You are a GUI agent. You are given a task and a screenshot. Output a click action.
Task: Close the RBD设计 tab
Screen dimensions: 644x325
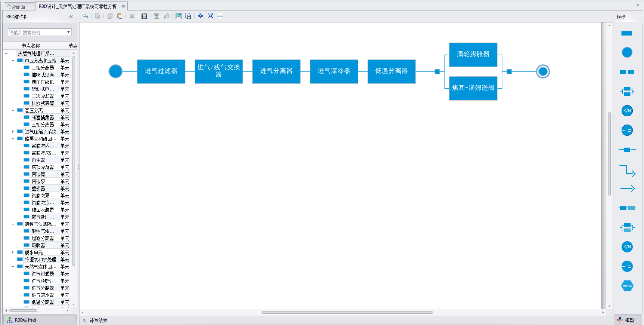[123, 6]
